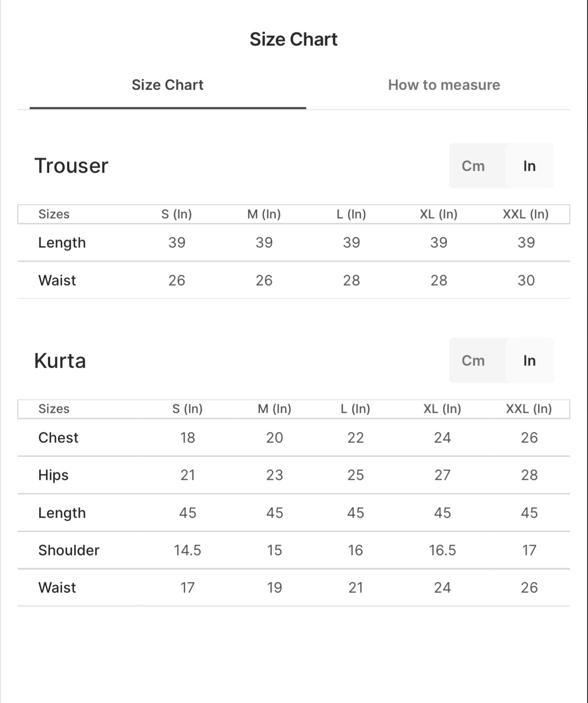The height and width of the screenshot is (703, 588).
Task: Switch Kurta measurements to Cm
Action: [x=473, y=360]
